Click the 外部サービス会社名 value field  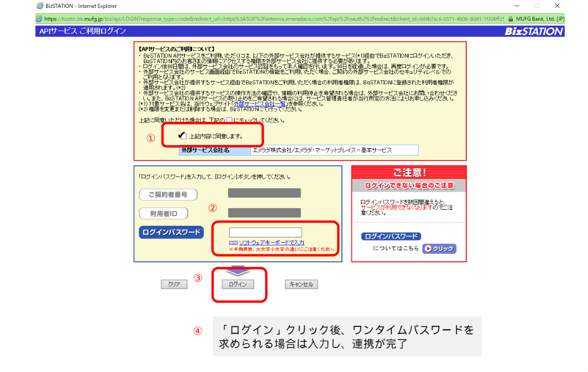tap(334, 150)
